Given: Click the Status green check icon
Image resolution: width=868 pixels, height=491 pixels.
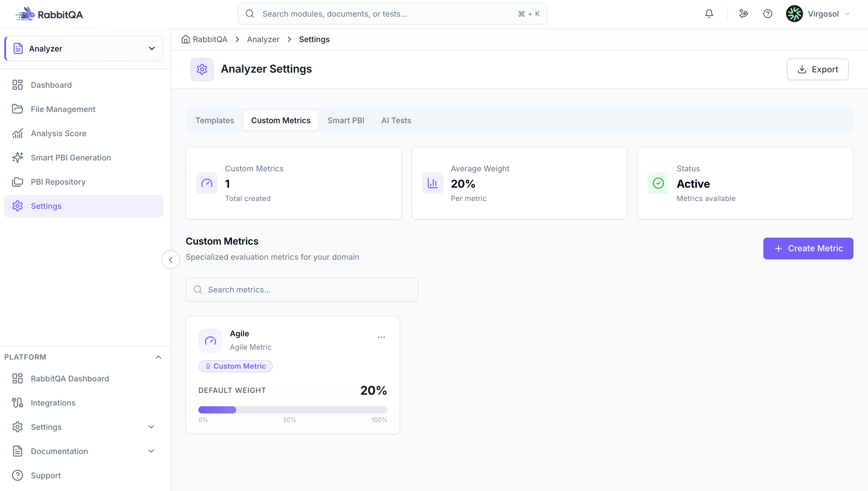Looking at the screenshot, I should 658,183.
